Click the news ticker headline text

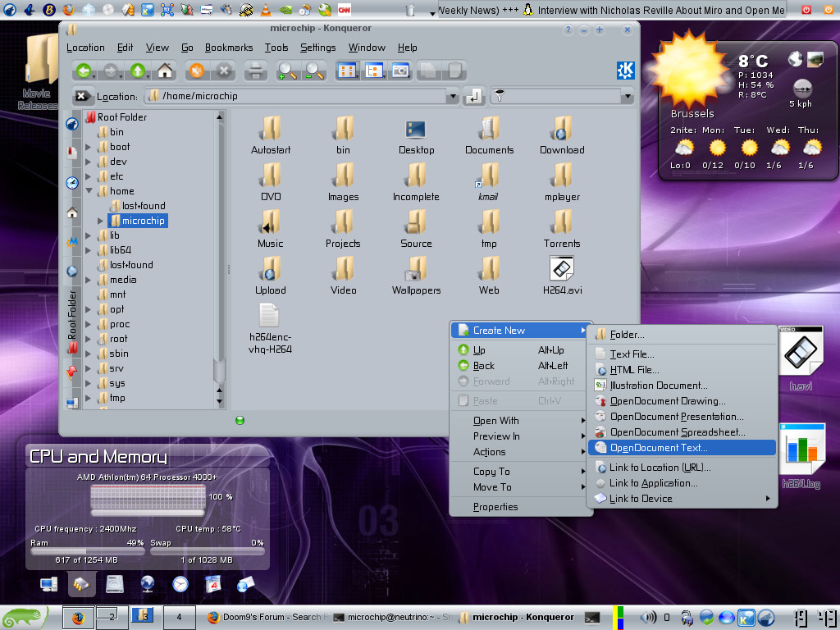(612, 10)
